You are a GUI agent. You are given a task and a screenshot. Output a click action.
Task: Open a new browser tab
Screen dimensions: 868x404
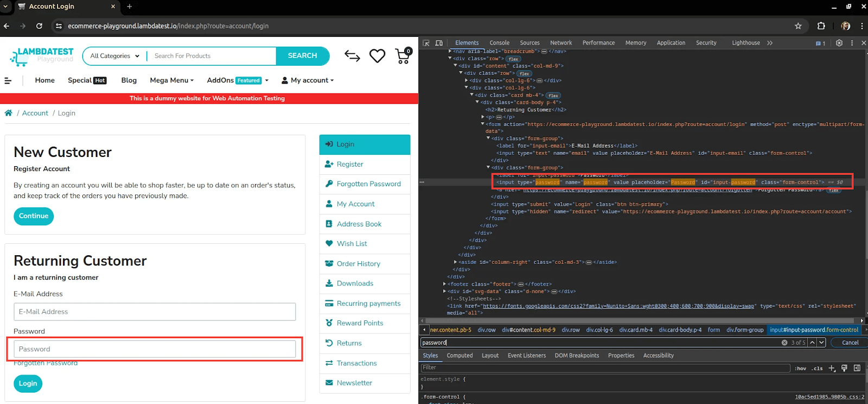129,7
